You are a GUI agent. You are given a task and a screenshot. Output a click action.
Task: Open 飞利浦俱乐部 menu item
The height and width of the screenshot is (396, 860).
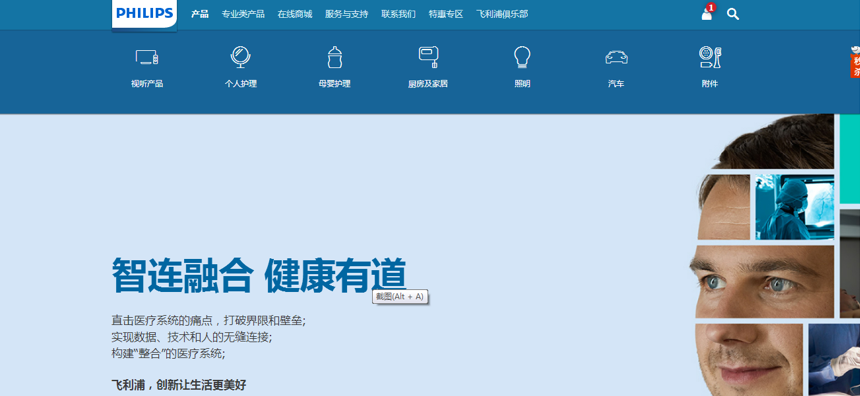502,14
